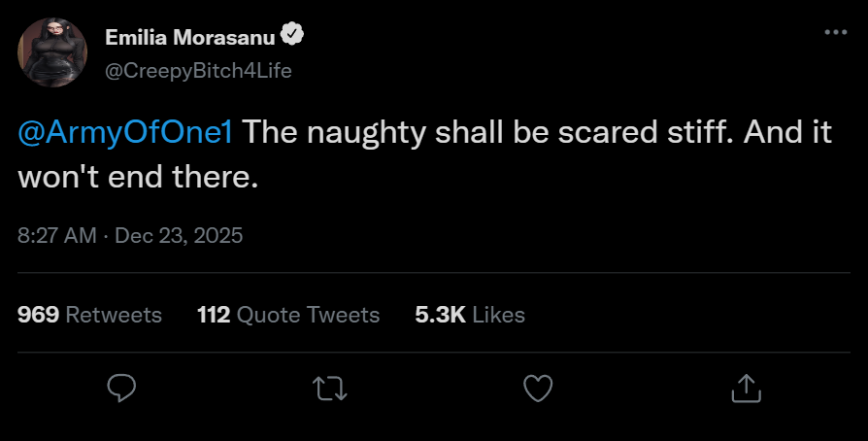Share the tweet via the upload arrow icon
The image size is (868, 441).
745,389
